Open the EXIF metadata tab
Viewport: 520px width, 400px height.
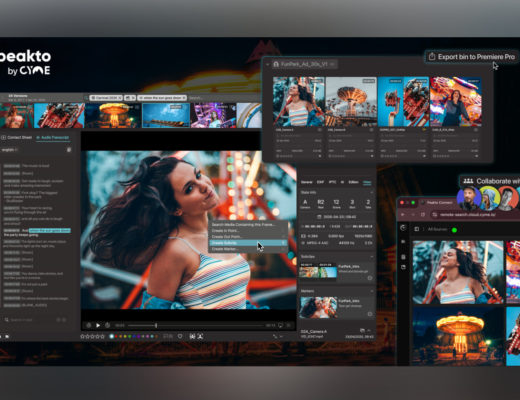click(320, 182)
